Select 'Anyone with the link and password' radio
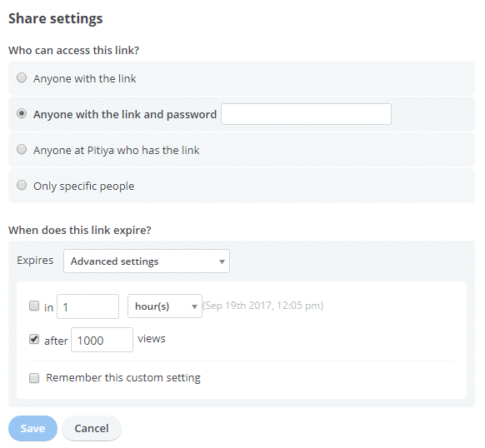The image size is (485, 448). pyautogui.click(x=22, y=113)
